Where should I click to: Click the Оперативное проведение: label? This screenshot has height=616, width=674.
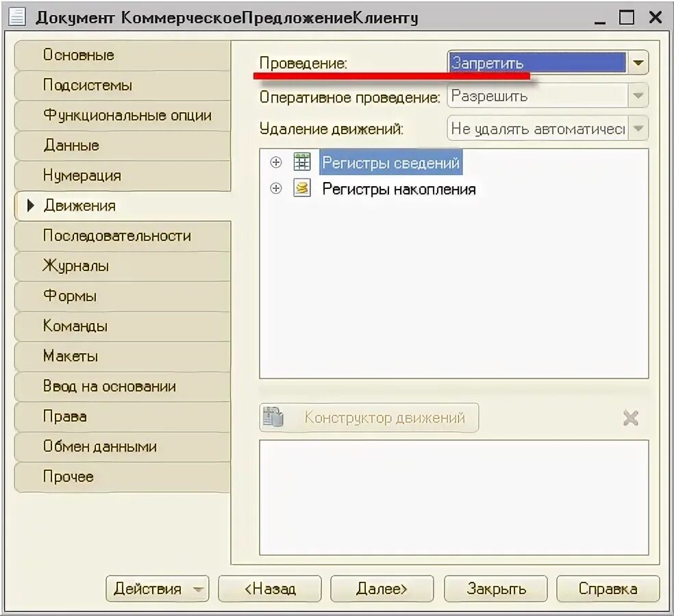[350, 97]
